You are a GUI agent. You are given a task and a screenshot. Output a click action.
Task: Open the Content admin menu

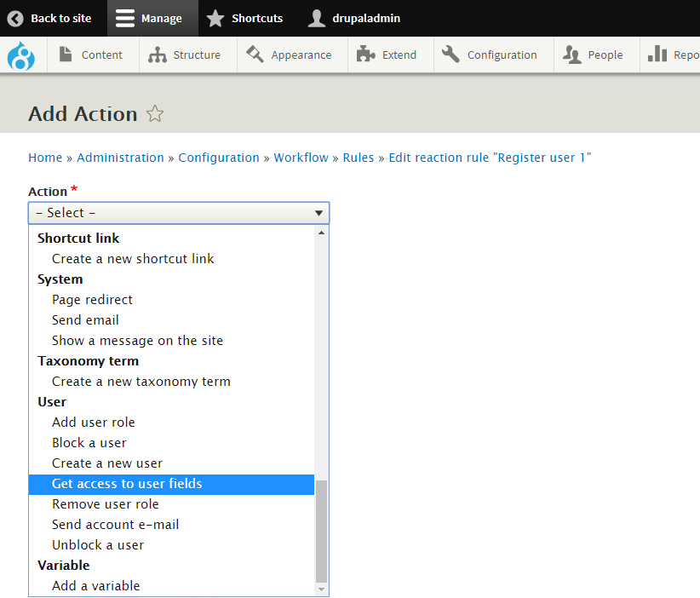coord(91,55)
